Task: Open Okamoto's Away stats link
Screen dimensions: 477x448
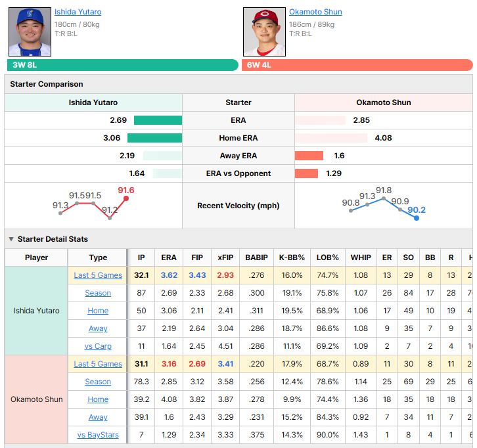Action: pyautogui.click(x=98, y=417)
